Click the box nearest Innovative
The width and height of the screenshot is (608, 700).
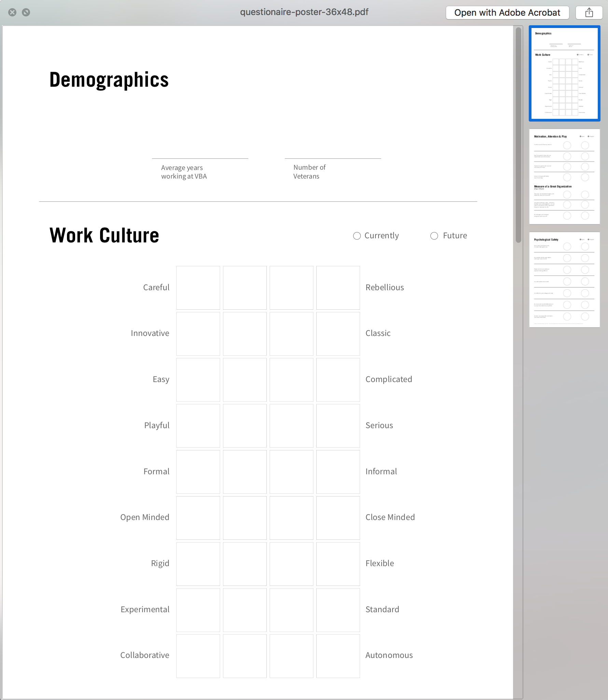point(198,334)
